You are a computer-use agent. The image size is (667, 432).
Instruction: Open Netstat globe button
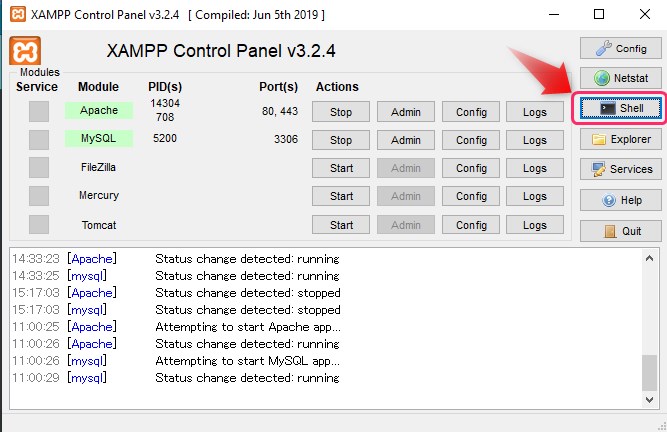click(x=620, y=78)
